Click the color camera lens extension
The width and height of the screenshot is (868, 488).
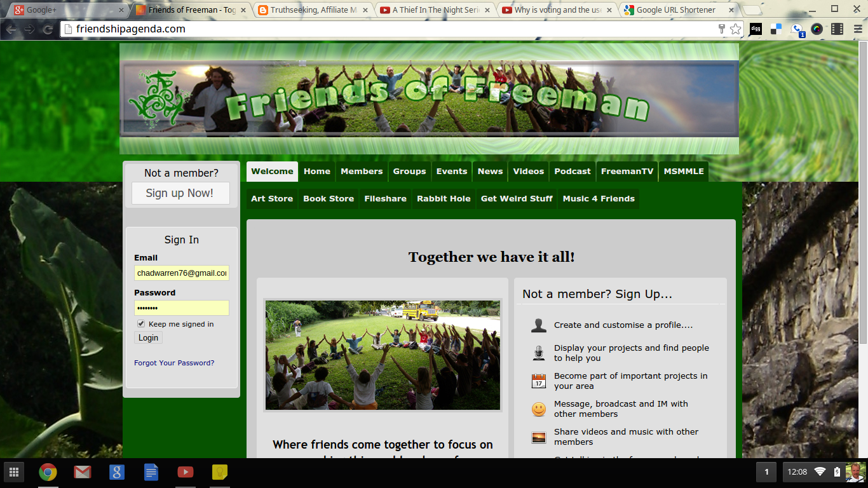coord(817,29)
